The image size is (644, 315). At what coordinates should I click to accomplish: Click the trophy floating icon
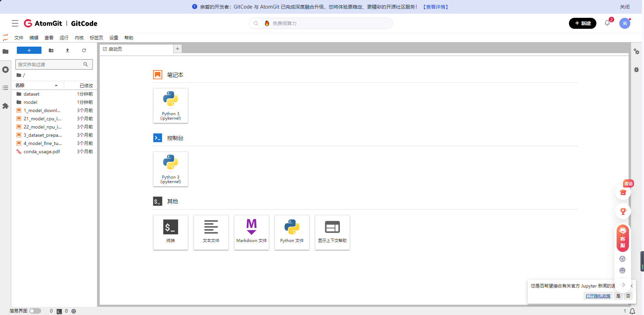click(623, 211)
